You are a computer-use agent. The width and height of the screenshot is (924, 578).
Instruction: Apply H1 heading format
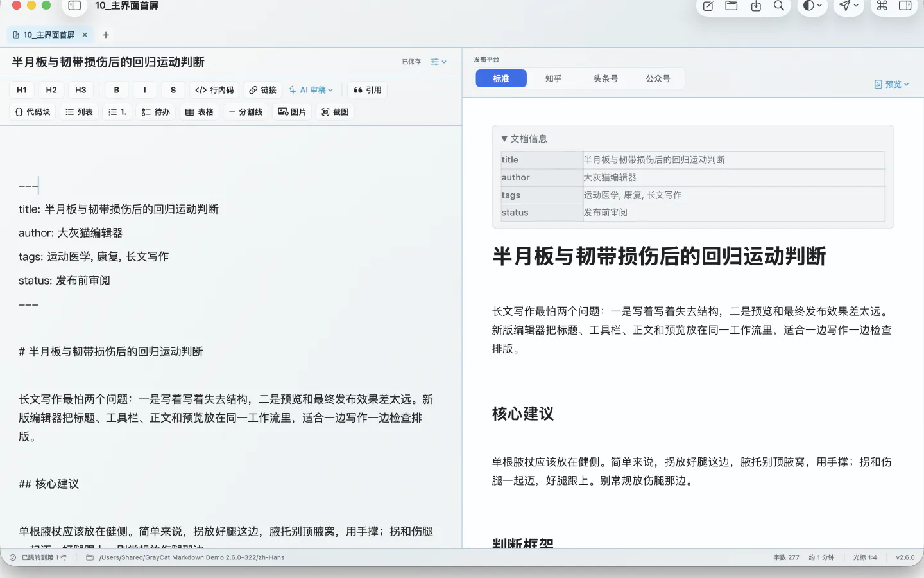(x=22, y=90)
